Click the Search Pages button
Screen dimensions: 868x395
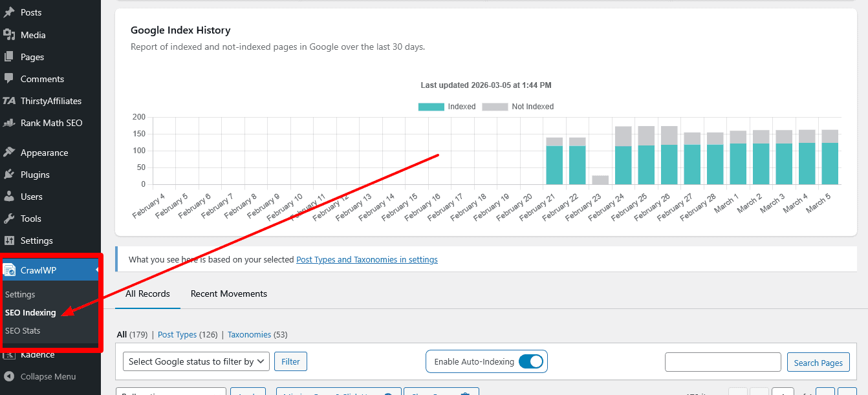coord(818,362)
